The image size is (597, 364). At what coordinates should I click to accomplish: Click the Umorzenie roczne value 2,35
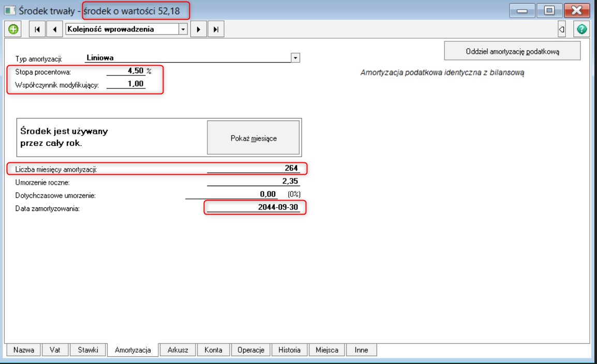[253, 181]
